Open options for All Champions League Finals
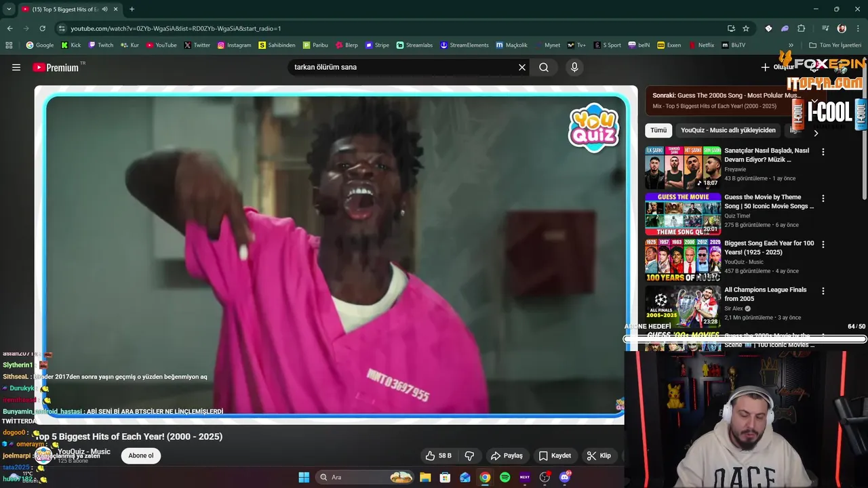This screenshot has width=868, height=488. pyautogui.click(x=823, y=291)
